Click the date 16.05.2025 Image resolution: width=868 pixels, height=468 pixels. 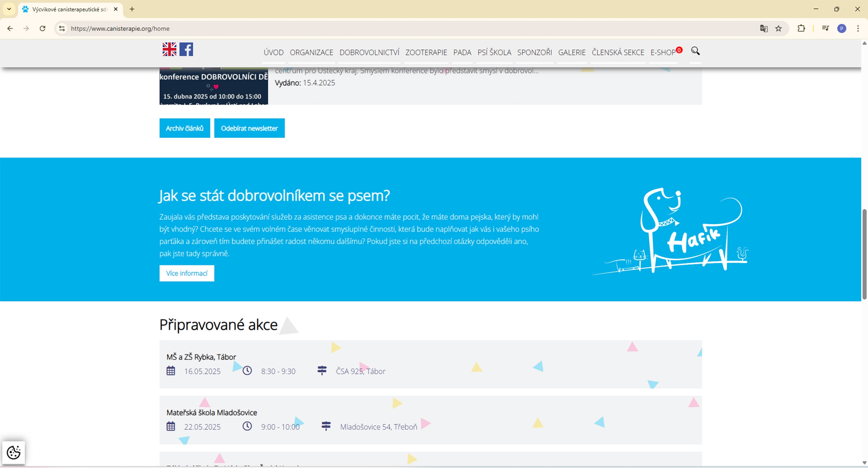coord(202,371)
